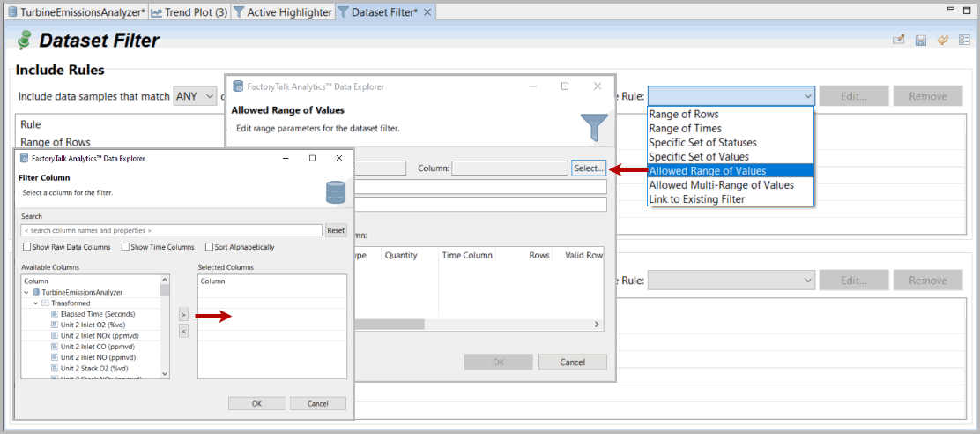980x434 pixels.
Task: Collapse the Transformed tree node
Action: pyautogui.click(x=35, y=303)
